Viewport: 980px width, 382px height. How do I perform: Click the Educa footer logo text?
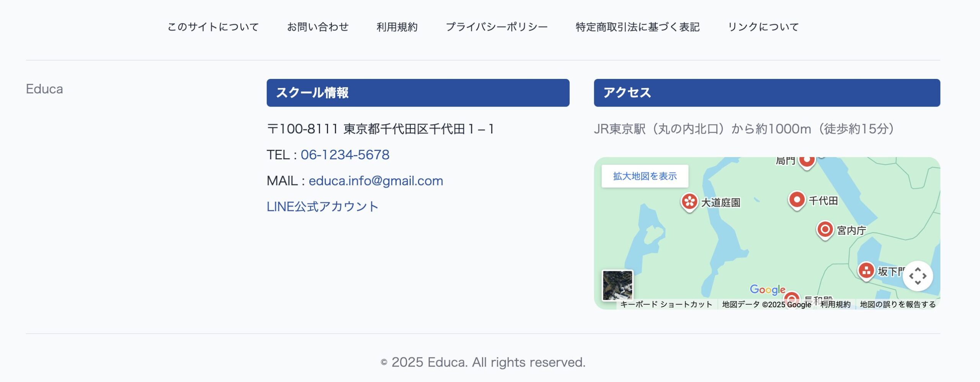[44, 89]
